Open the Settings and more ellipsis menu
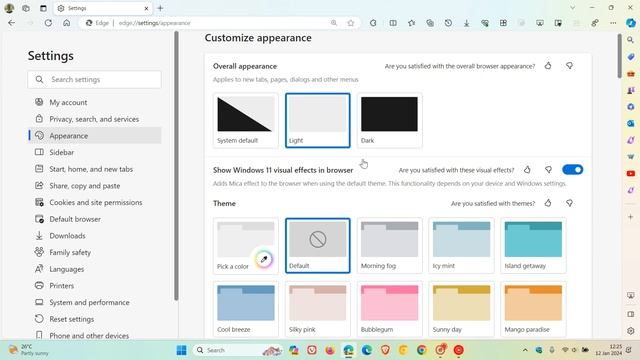Screen dimensions: 640x360 pyautogui.click(x=613, y=23)
